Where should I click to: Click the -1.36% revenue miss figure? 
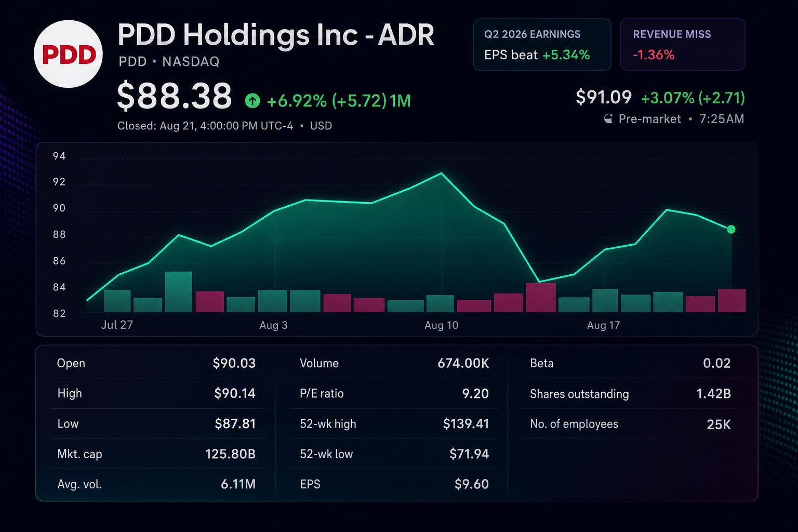(x=654, y=55)
